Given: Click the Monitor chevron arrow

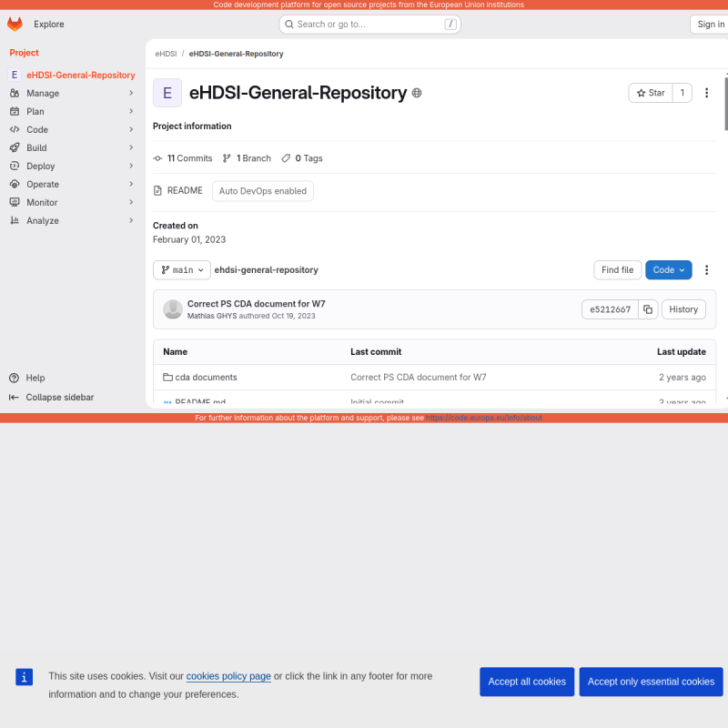Looking at the screenshot, I should (x=131, y=201).
